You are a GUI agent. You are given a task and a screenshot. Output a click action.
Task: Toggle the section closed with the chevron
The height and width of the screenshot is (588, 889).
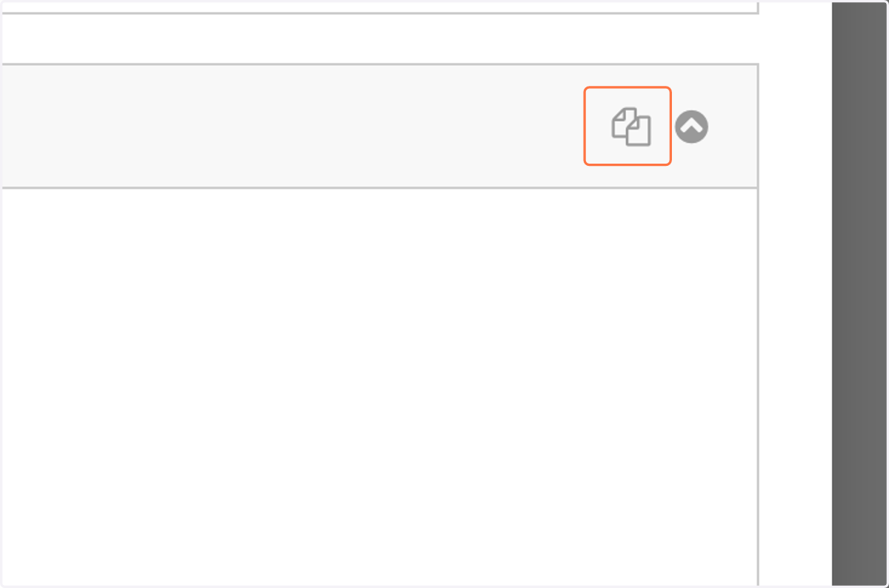[x=691, y=127]
